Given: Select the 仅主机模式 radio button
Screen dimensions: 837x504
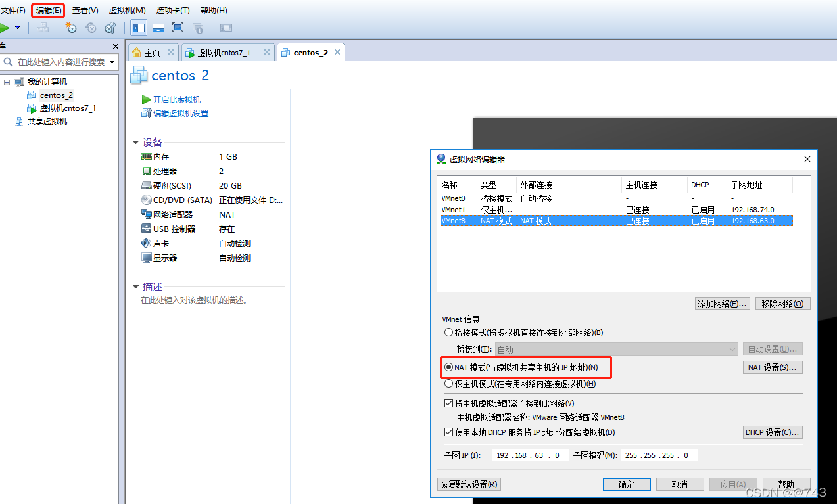Looking at the screenshot, I should coord(449,383).
